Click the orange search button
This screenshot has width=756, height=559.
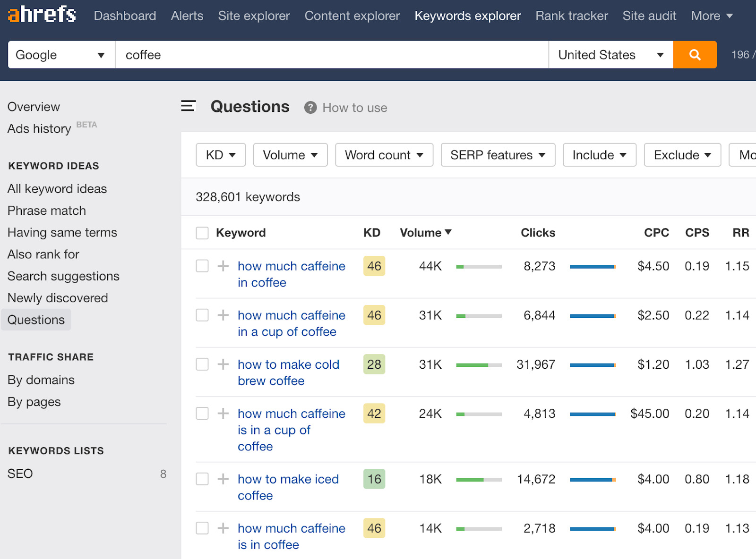tap(694, 54)
